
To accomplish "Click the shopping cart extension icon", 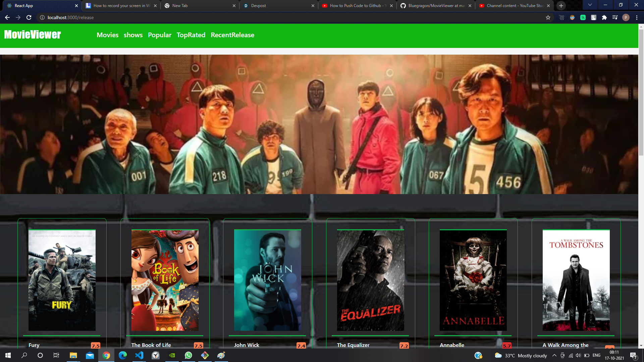I will 561,17.
